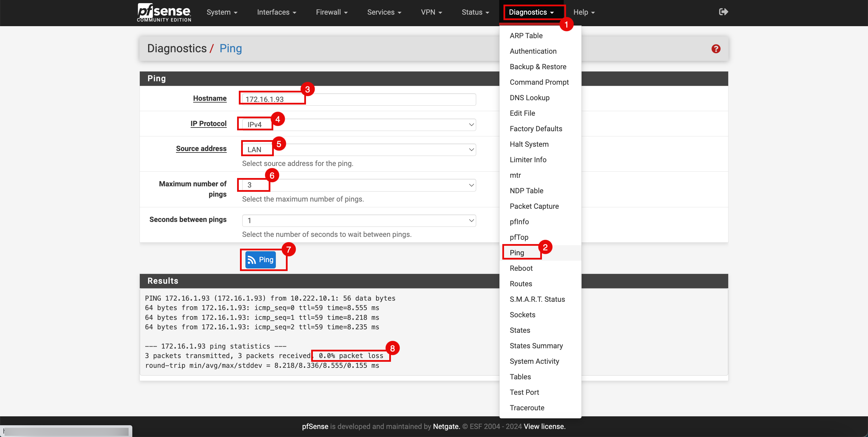Click the Reboot menu option
The height and width of the screenshot is (437, 868).
[x=522, y=268]
